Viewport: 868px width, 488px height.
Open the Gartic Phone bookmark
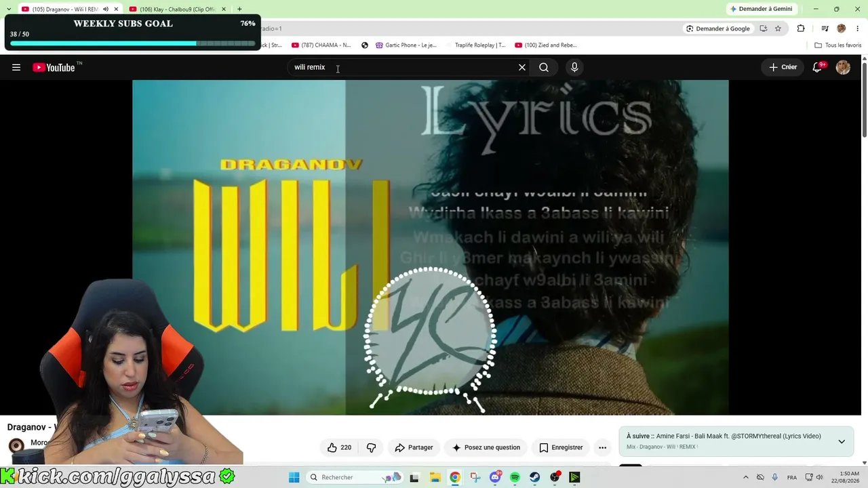406,45
